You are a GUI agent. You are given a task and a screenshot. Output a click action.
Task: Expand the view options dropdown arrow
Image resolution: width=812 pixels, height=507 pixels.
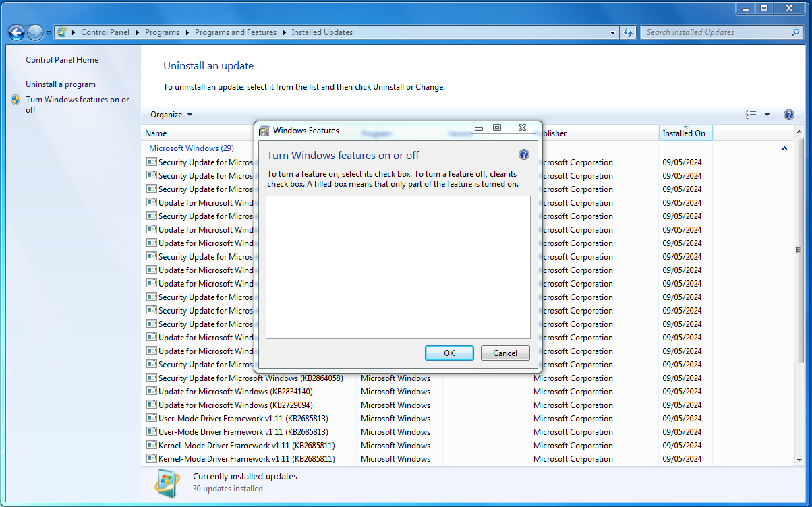[767, 115]
